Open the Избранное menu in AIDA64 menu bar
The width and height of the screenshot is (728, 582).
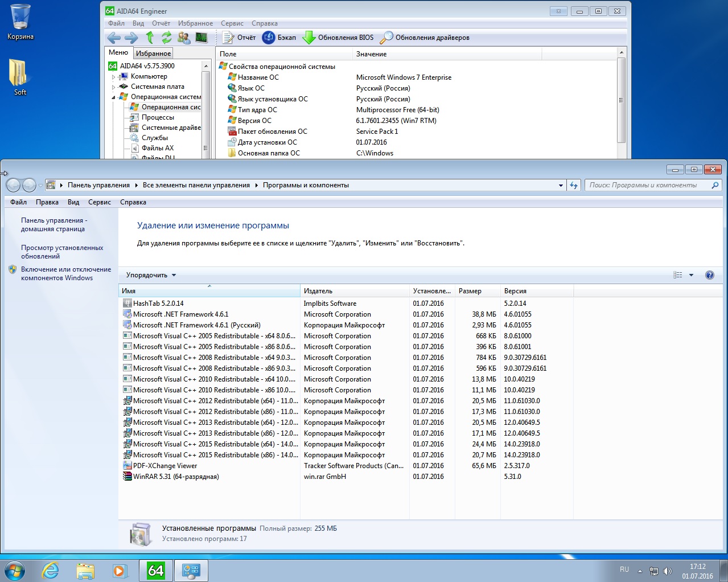[195, 23]
